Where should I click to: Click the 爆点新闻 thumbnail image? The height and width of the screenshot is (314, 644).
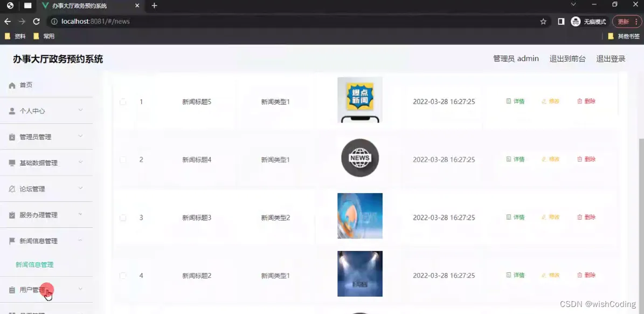pos(360,100)
